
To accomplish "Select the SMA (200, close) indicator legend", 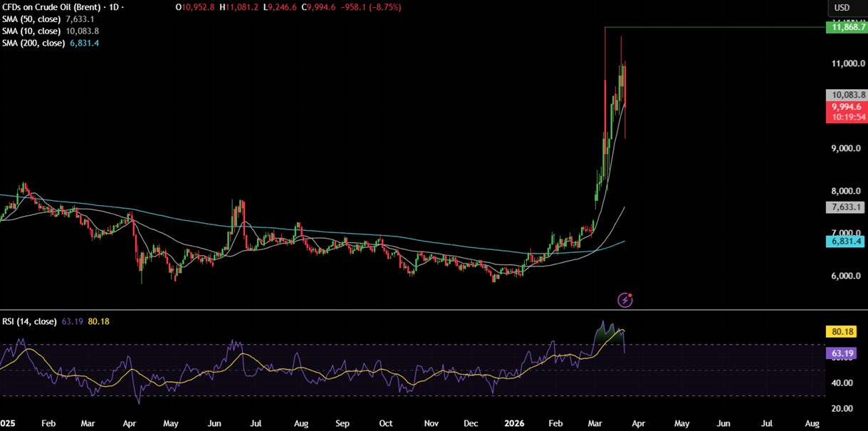I will (x=36, y=43).
